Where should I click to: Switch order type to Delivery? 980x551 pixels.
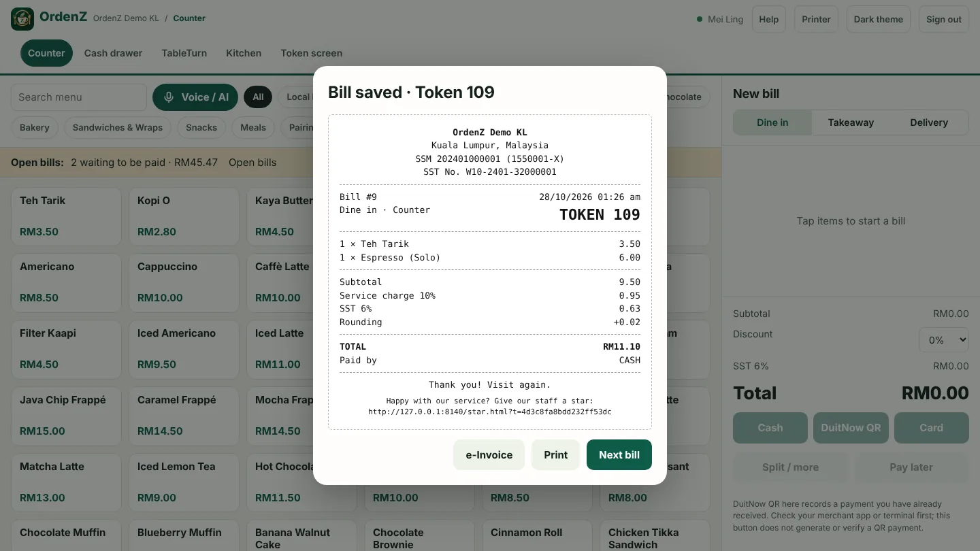929,122
